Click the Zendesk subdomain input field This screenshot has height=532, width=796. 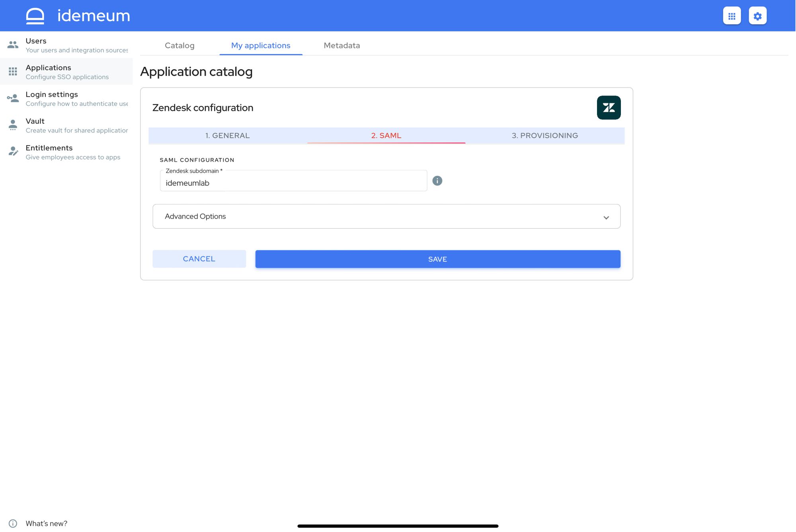click(293, 181)
